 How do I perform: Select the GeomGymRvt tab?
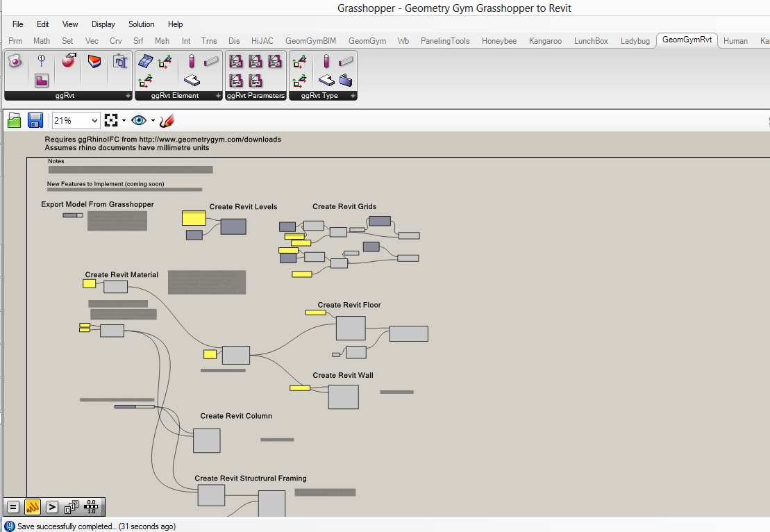point(687,40)
